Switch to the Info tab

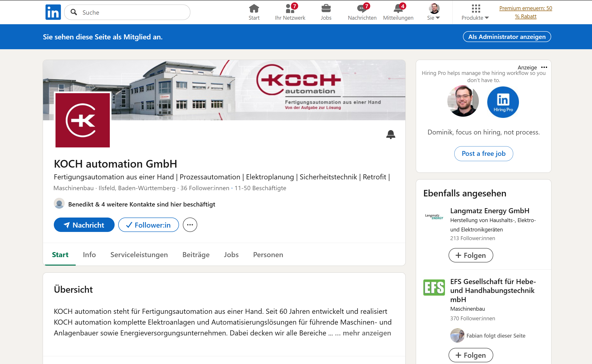point(89,255)
